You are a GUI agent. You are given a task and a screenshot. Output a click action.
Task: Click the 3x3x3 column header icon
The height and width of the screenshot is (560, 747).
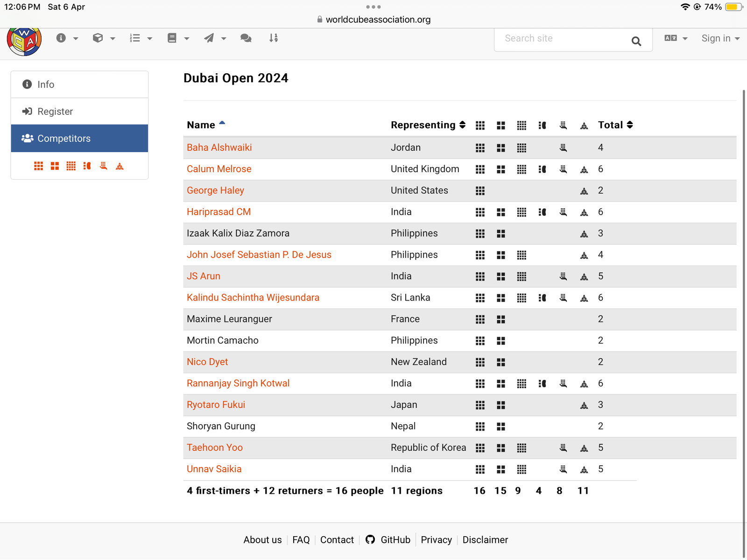click(480, 126)
